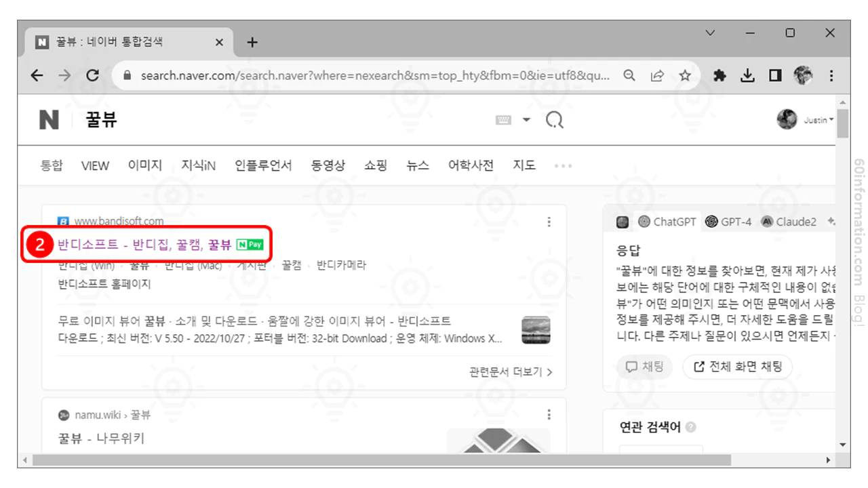Click the 전체 화면 채팅 button

click(737, 367)
